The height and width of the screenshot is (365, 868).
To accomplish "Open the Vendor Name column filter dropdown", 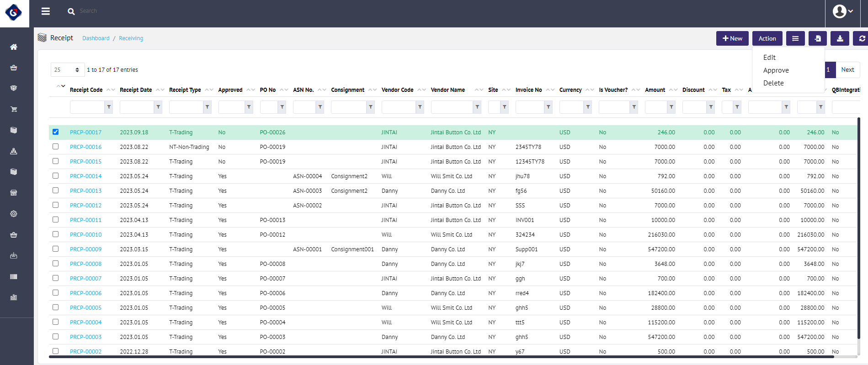I will (477, 107).
